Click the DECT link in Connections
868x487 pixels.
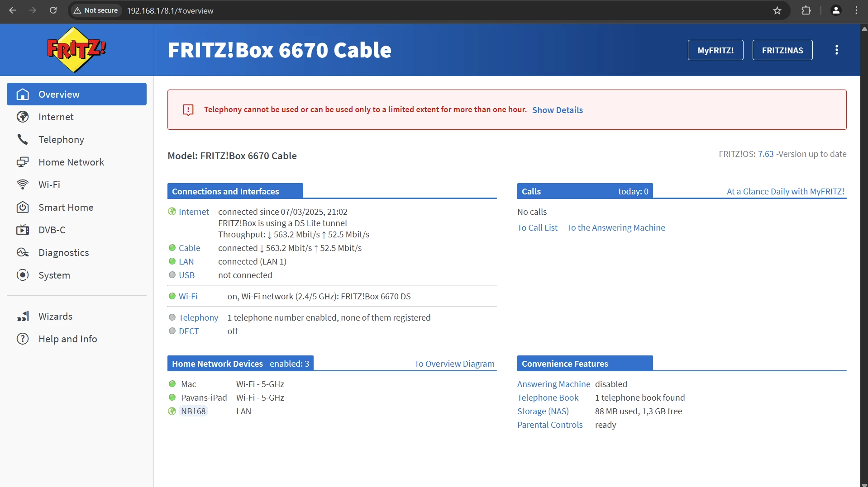click(189, 331)
